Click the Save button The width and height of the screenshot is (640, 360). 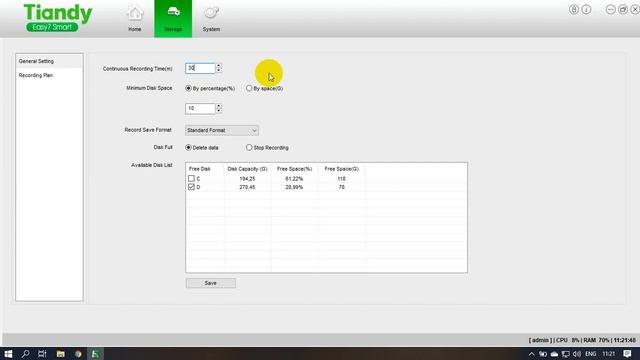click(211, 283)
